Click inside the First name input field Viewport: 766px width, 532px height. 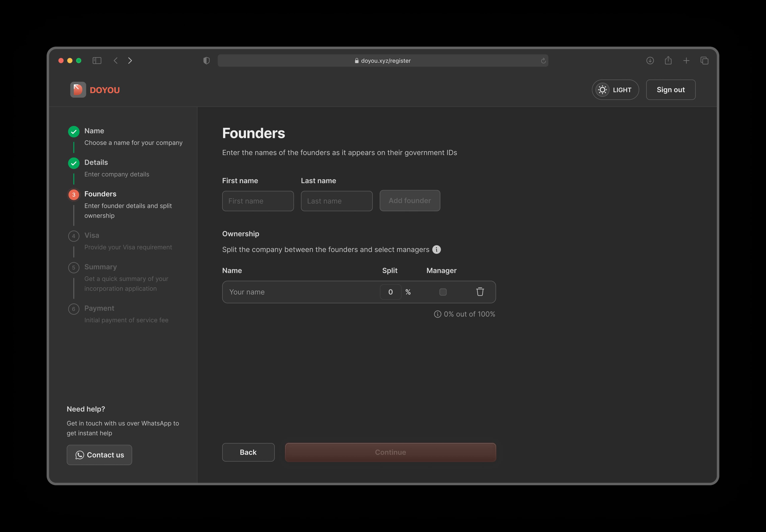258,201
